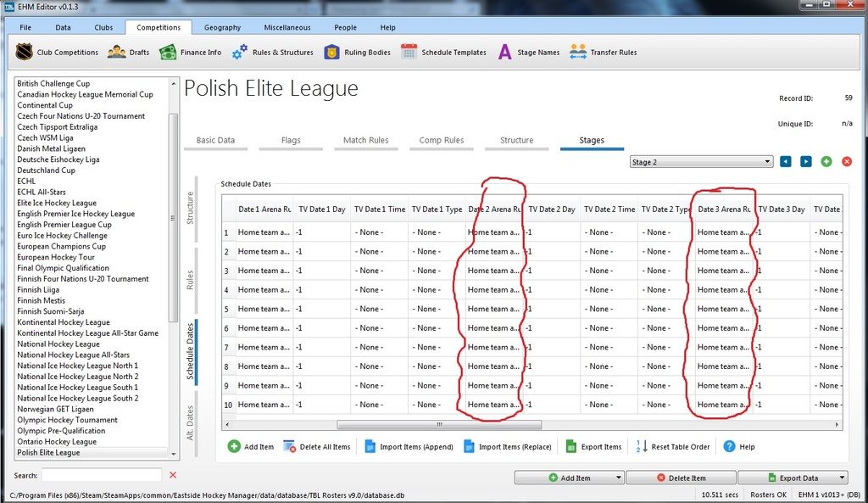Image resolution: width=868 pixels, height=503 pixels.
Task: Click Add Item below the schedule table
Action: click(x=251, y=446)
